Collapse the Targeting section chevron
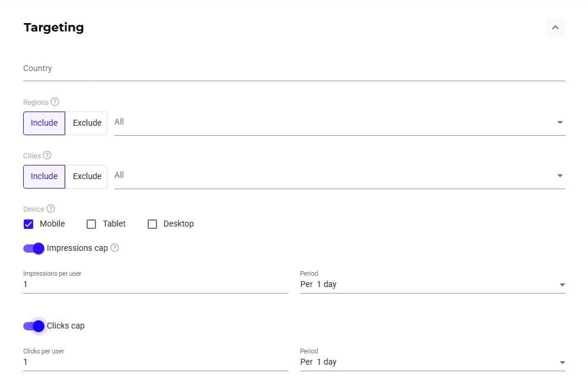This screenshot has width=588, height=392. pyautogui.click(x=555, y=27)
